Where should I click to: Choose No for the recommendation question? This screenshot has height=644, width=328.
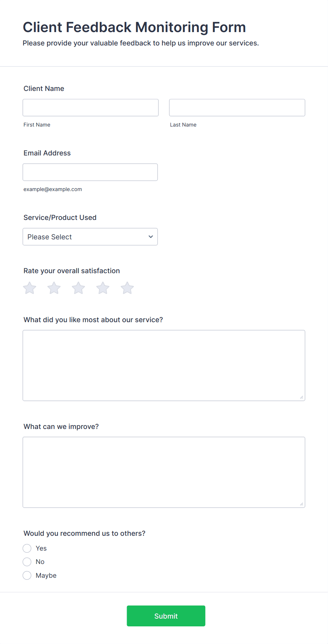click(27, 562)
